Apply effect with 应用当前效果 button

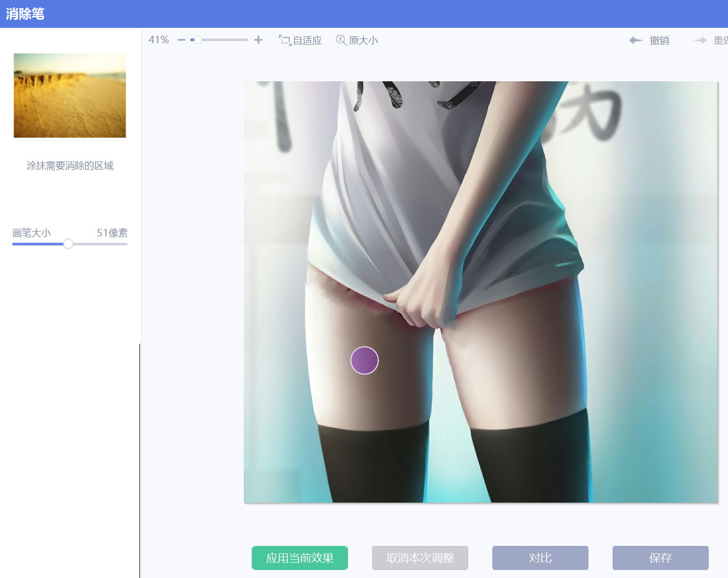(300, 558)
